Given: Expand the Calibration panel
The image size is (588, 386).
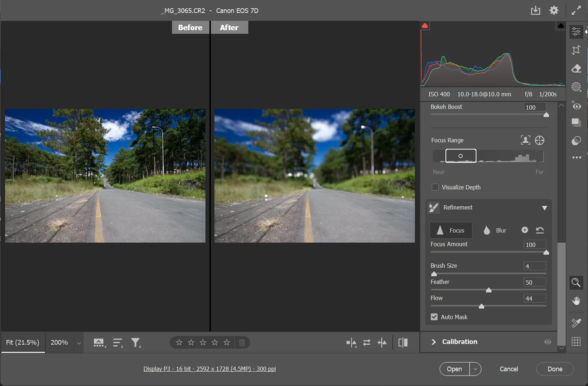Looking at the screenshot, I should [434, 342].
